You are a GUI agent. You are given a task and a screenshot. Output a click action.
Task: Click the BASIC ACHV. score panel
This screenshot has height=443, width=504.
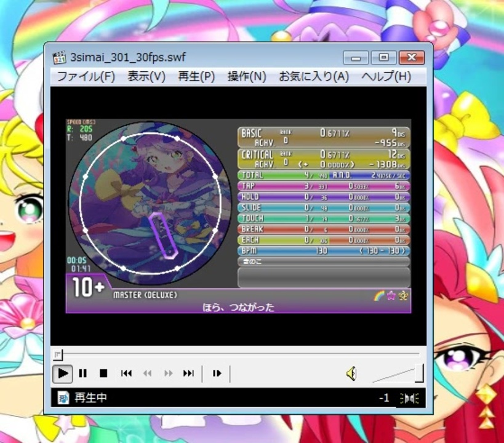click(x=324, y=138)
